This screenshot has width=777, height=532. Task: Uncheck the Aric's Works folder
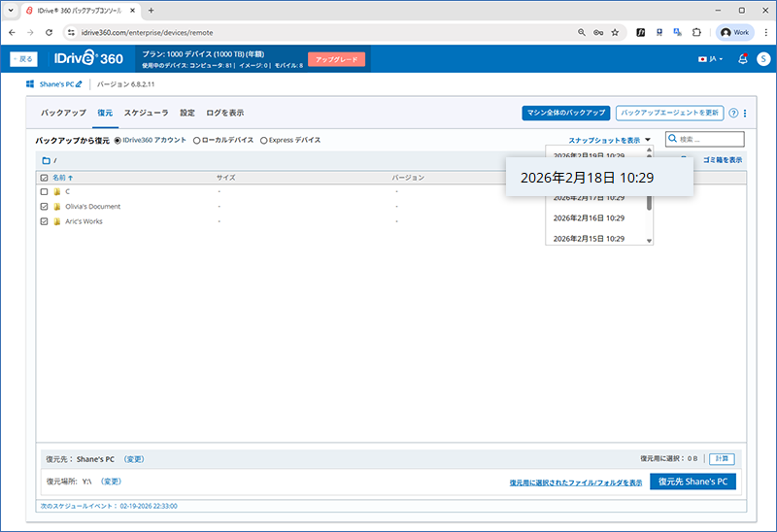(x=44, y=221)
